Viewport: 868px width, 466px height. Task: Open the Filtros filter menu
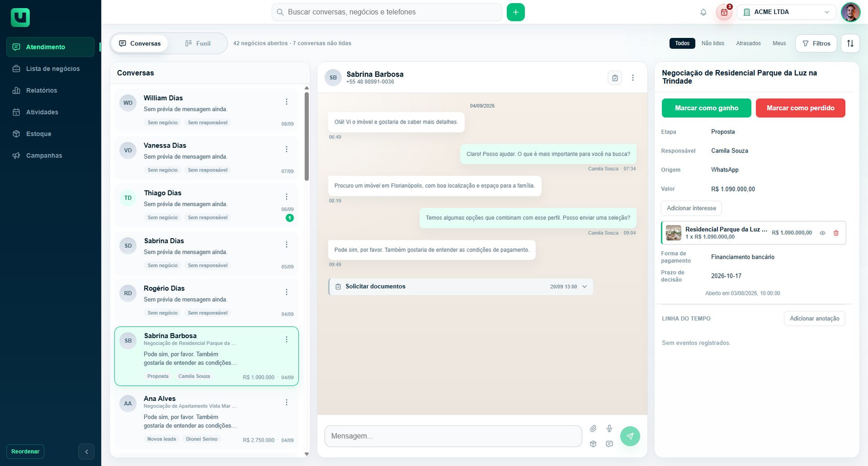coord(816,43)
